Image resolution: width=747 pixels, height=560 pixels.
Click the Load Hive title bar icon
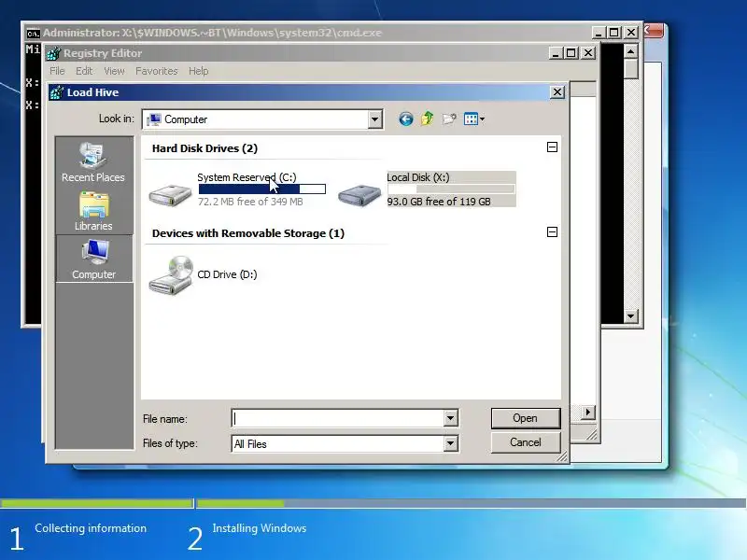56,91
